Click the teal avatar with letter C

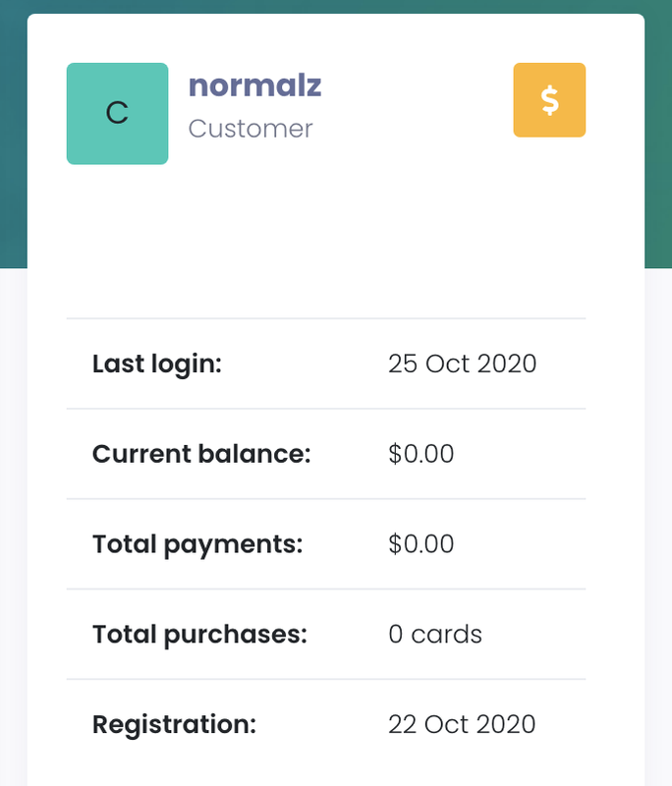(x=117, y=113)
